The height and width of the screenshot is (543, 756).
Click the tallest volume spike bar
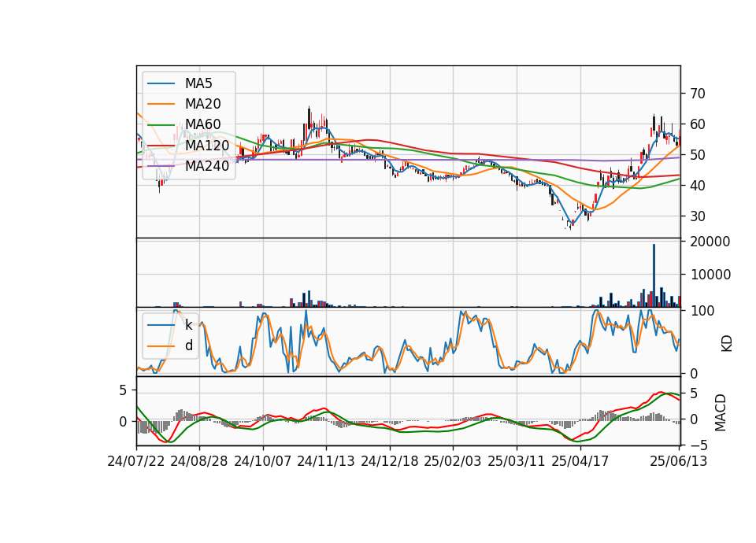[x=654, y=275]
